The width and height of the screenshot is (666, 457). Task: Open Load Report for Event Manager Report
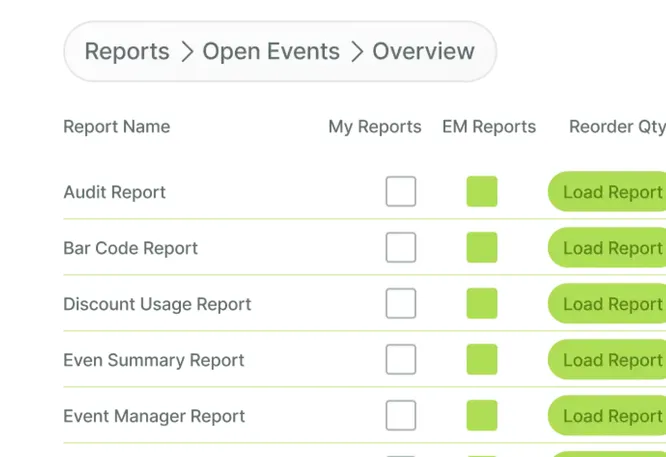(607, 416)
